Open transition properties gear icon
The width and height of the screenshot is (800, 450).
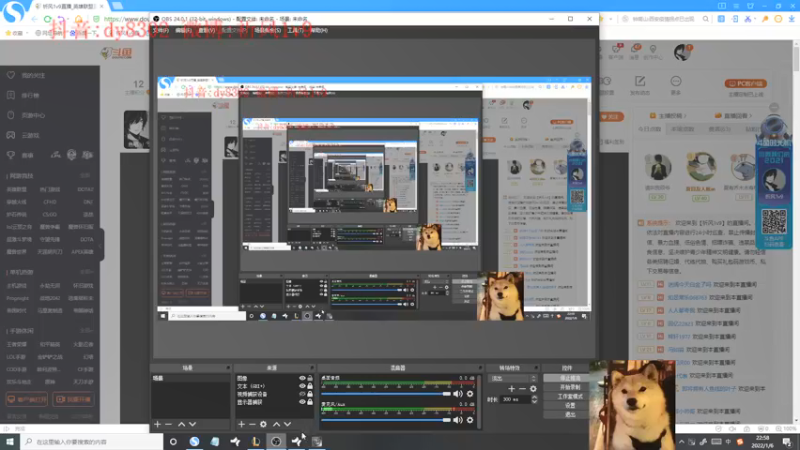point(533,389)
